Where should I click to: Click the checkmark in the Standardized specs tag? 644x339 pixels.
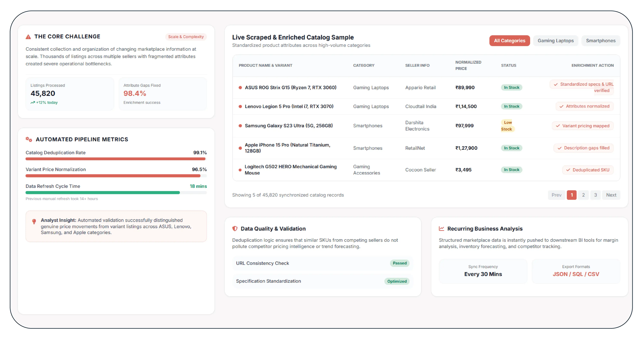point(556,84)
